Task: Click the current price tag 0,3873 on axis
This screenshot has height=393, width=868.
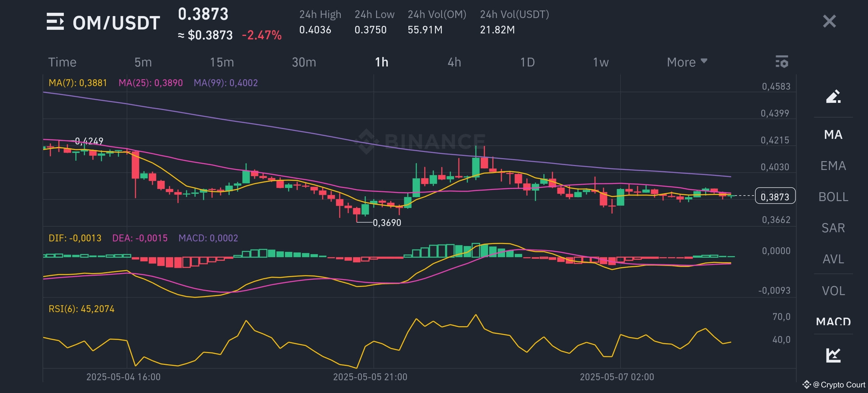Action: [x=775, y=196]
